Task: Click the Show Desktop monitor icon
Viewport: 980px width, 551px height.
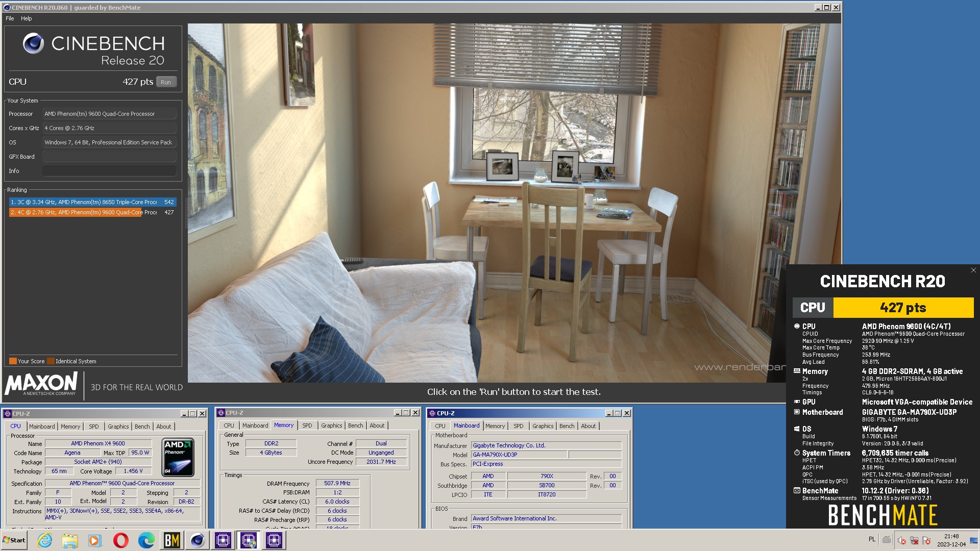Action: pos(973,540)
